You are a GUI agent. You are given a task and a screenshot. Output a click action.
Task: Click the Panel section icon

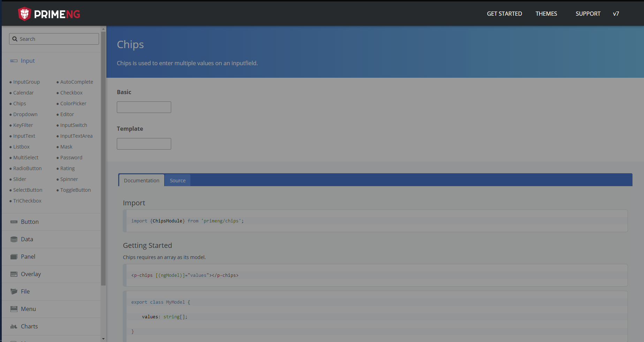coord(13,256)
